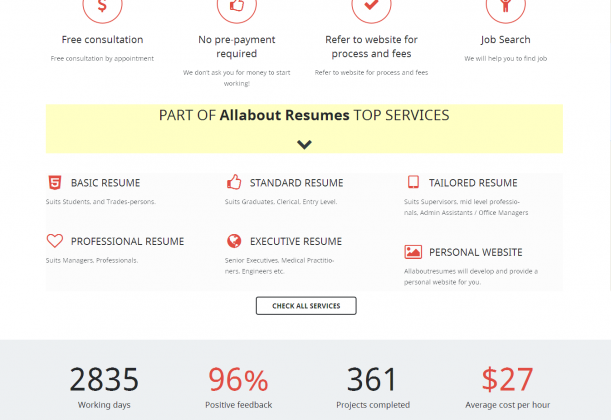Open the Personal Website heading
This screenshot has height=420, width=611.
coord(475,252)
